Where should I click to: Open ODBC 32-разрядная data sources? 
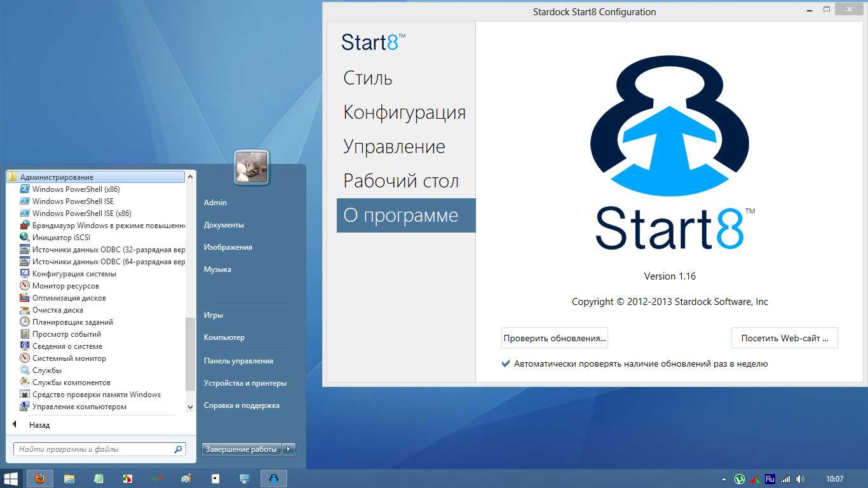pyautogui.click(x=102, y=250)
